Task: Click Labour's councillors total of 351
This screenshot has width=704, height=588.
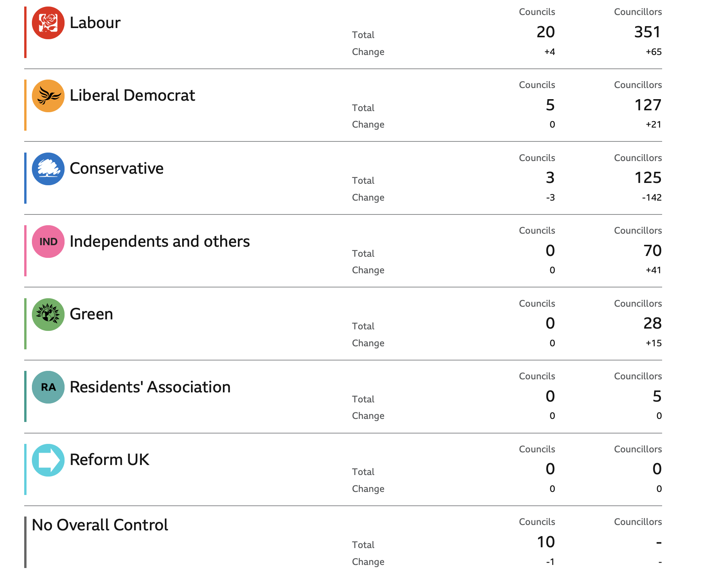Action: 648,32
